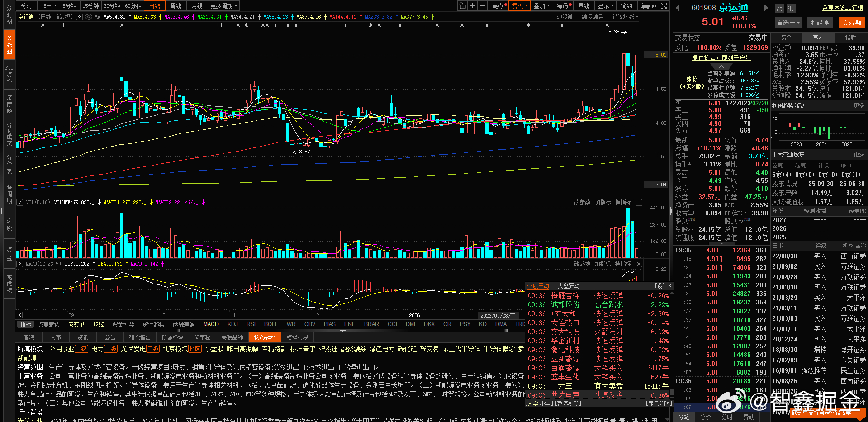The height and width of the screenshot is (422, 868).
Task: Select the MACD indicator tab
Action: 211,324
